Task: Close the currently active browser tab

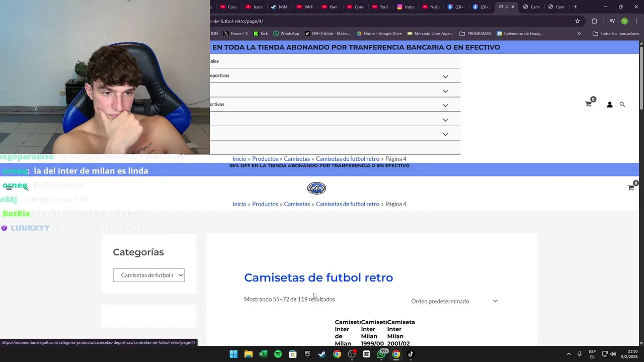Action: coord(513,7)
